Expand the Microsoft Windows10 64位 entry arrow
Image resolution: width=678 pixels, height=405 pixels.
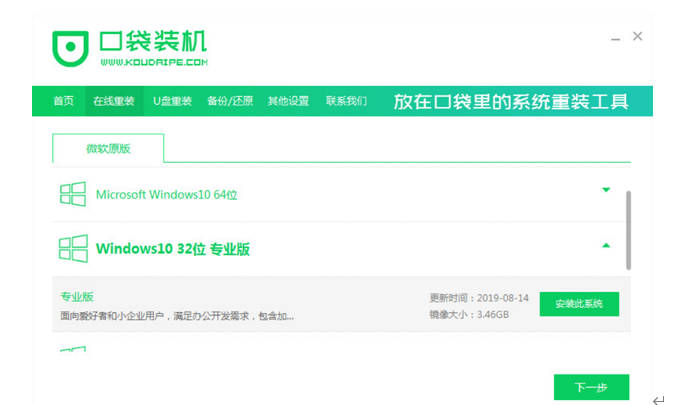[606, 190]
